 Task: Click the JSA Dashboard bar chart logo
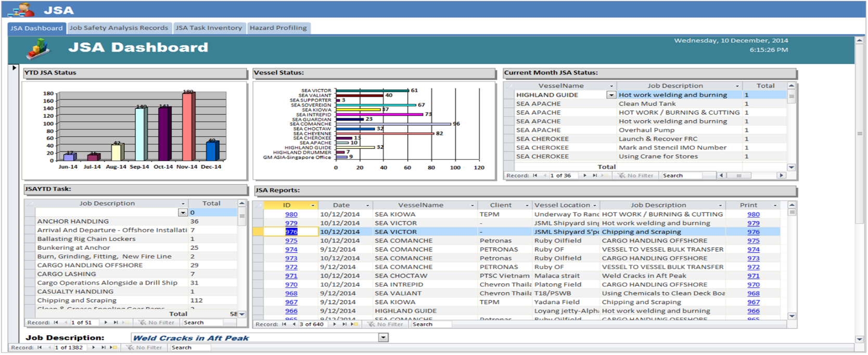pyautogui.click(x=39, y=50)
